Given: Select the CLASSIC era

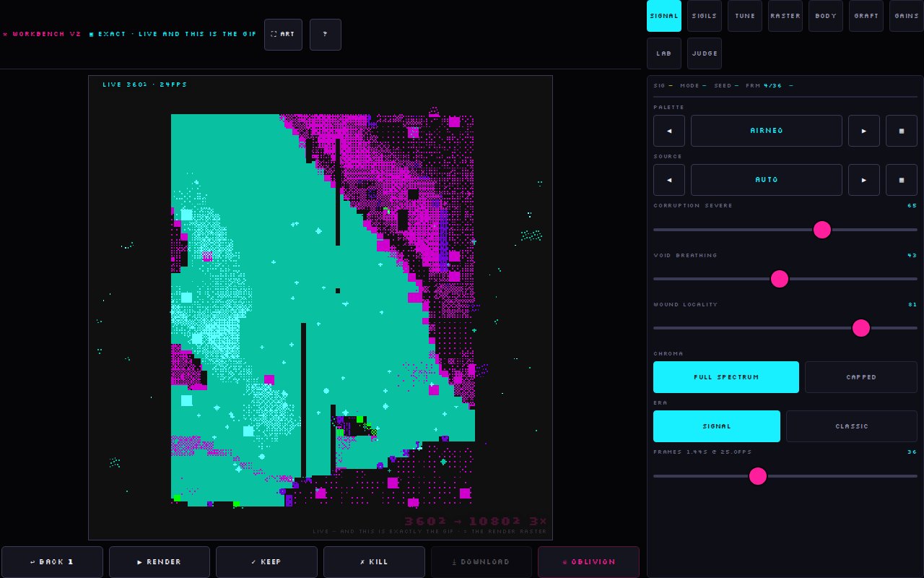Looking at the screenshot, I should 852,426.
